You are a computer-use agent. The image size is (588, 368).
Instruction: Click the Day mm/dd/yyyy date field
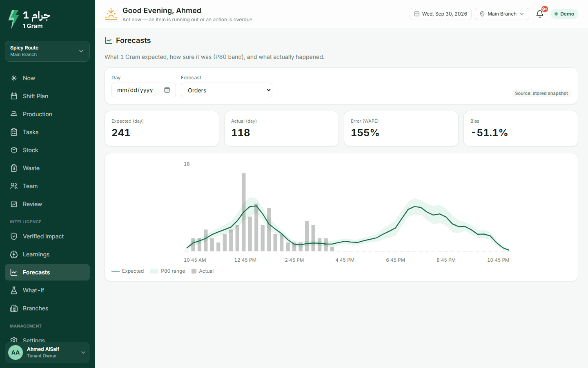coord(144,90)
